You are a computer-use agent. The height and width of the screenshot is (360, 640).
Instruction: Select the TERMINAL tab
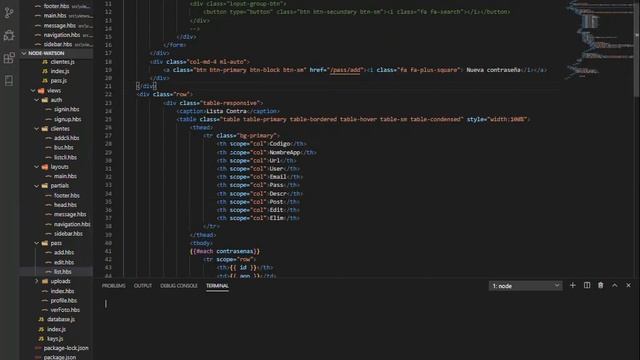point(217,286)
